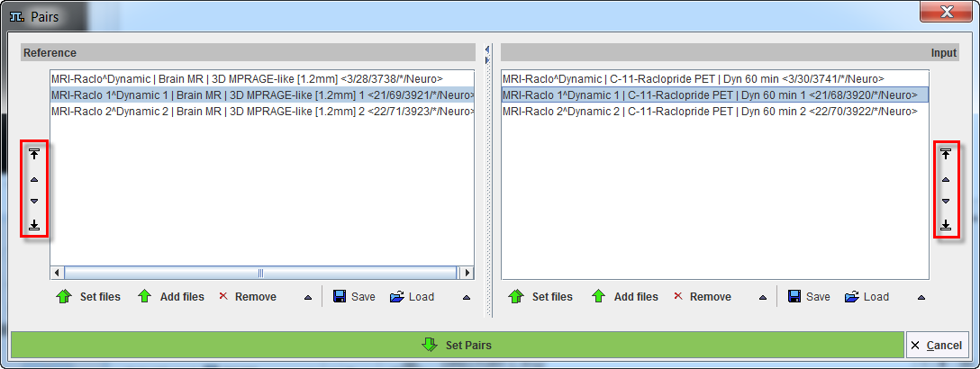Click Reference scrollbar left arrow

[x=57, y=273]
